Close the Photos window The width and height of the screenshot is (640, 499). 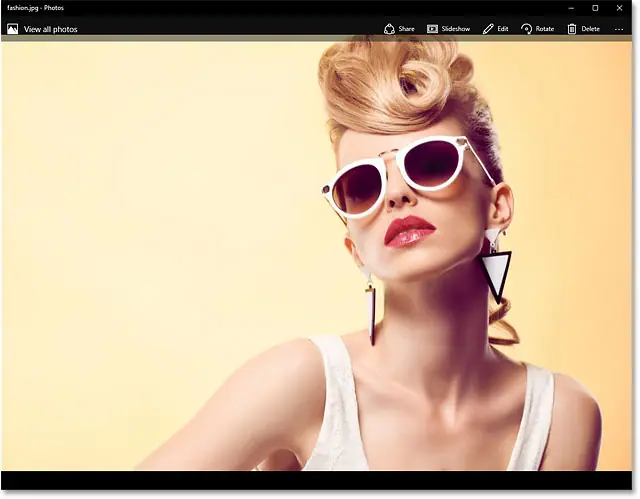pos(619,8)
